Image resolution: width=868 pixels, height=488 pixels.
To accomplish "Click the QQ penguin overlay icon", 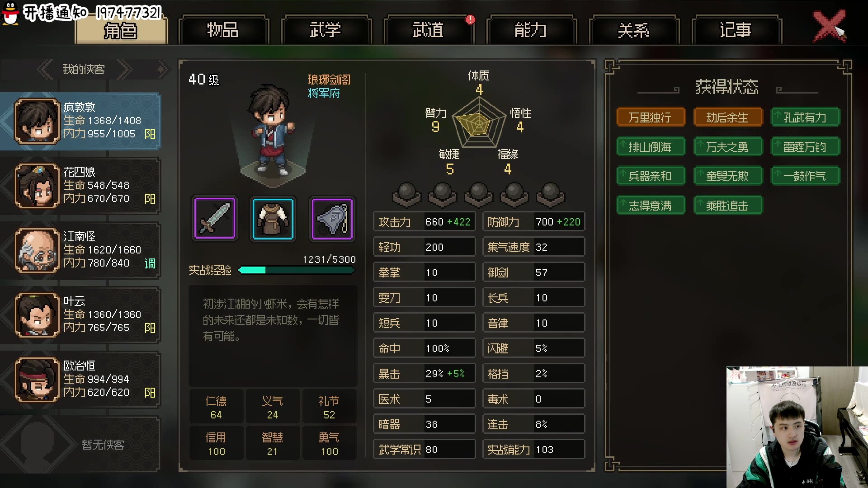I will pos(10,14).
